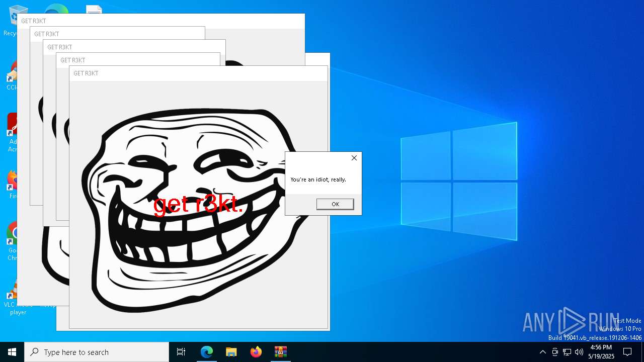644x362 pixels.
Task: Show hidden system tray icons
Action: click(x=542, y=352)
